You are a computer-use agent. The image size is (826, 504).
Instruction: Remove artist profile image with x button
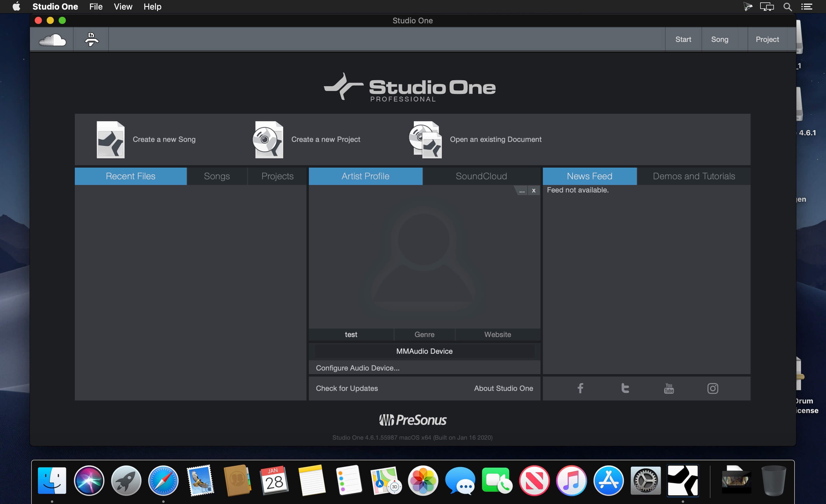tap(534, 191)
